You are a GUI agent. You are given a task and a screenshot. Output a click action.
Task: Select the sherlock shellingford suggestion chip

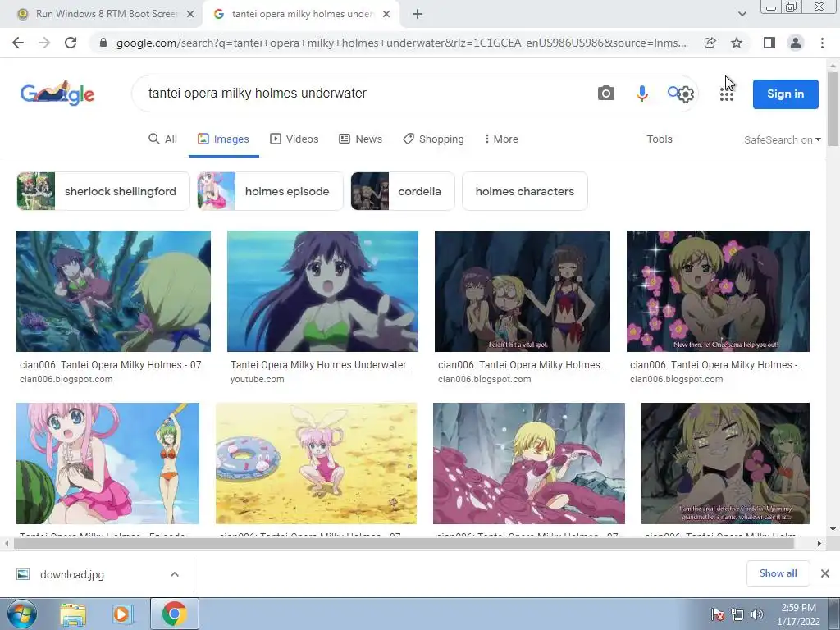click(103, 191)
